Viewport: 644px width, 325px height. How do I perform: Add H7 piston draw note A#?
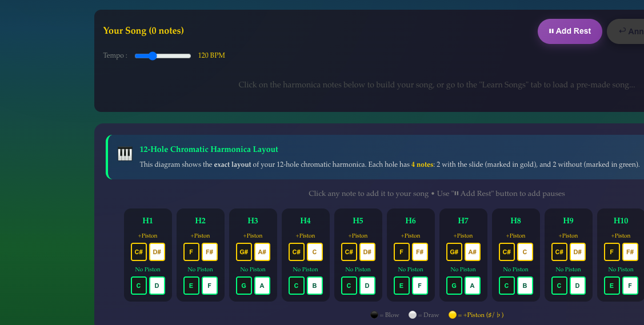click(473, 252)
